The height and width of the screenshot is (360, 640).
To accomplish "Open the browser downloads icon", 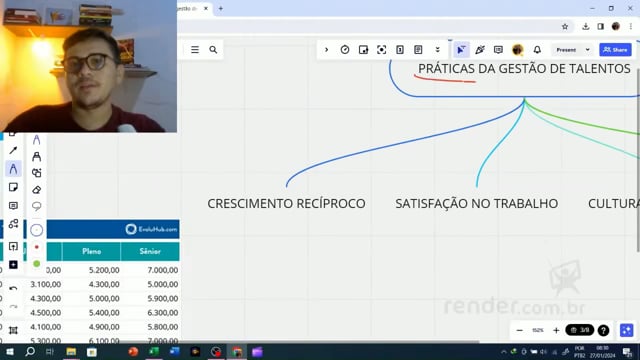I will click(586, 27).
